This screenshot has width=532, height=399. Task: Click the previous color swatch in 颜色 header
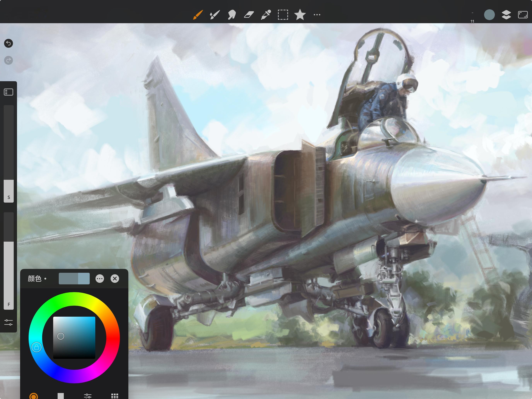pyautogui.click(x=84, y=279)
